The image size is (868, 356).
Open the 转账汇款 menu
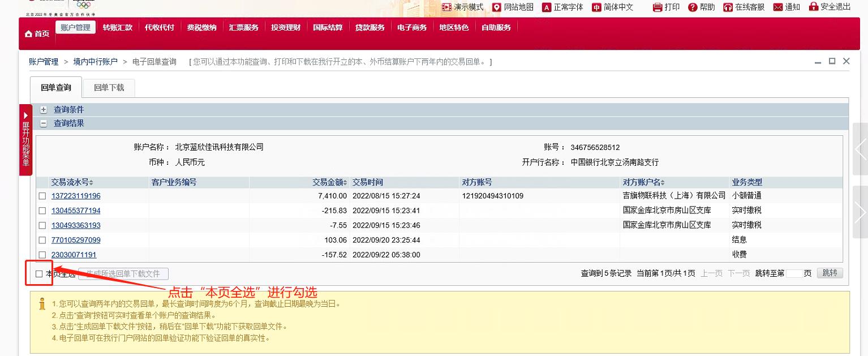coord(118,27)
